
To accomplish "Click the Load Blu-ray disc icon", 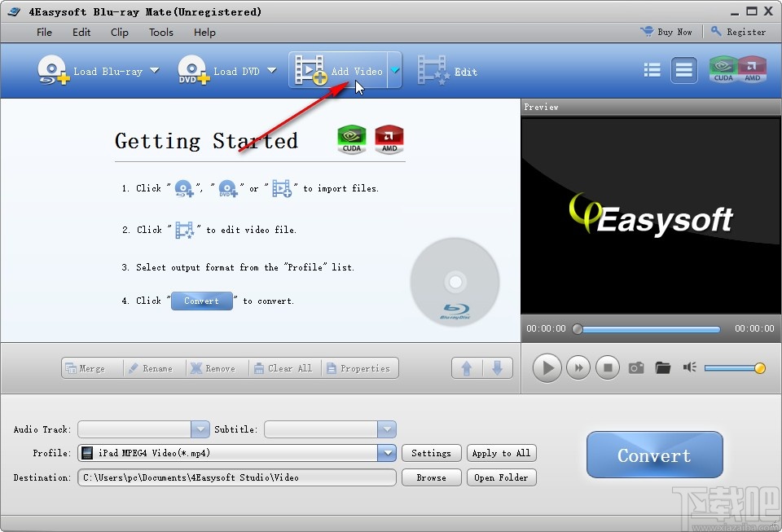I will click(53, 70).
